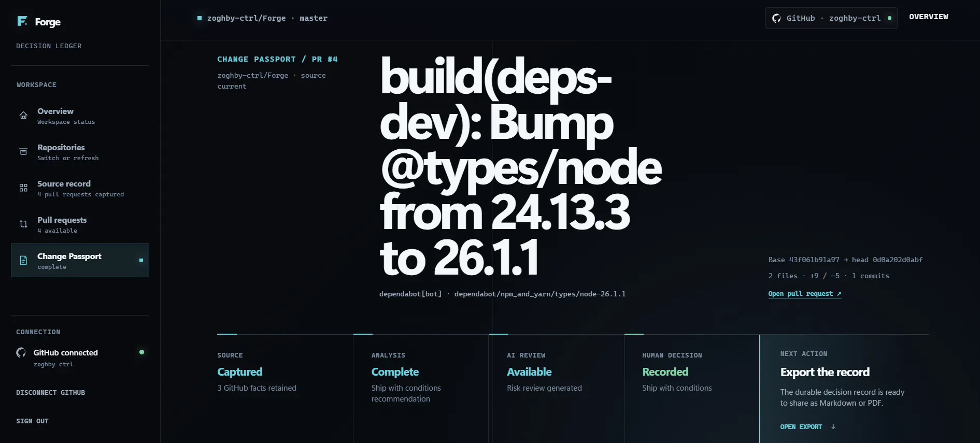Click the CONNECTION section label
This screenshot has width=980, height=443.
click(x=38, y=332)
